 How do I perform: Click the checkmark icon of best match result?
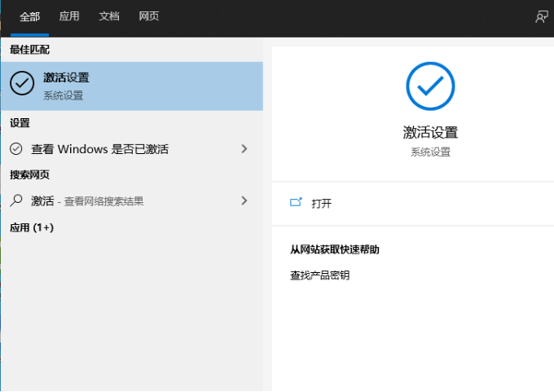click(x=22, y=85)
